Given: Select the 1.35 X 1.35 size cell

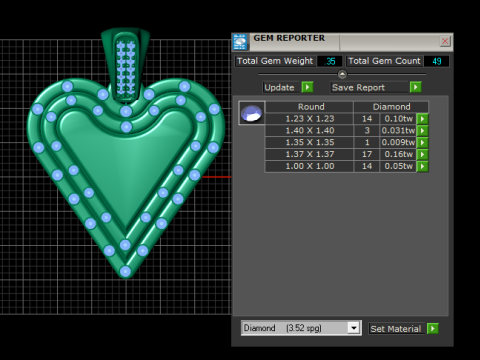Looking at the screenshot, I should coord(310,143).
